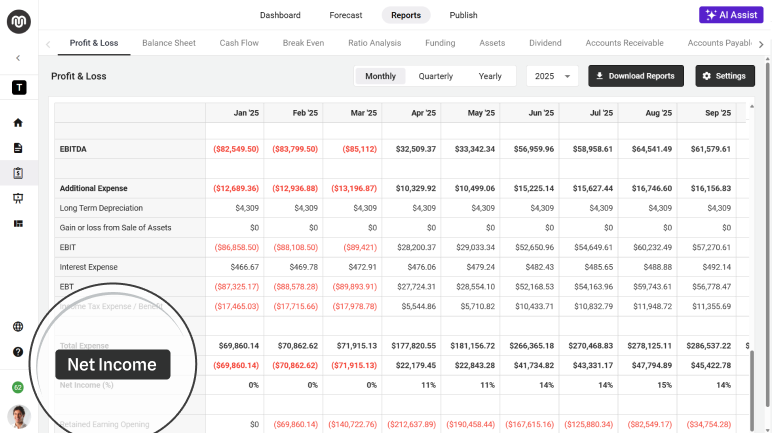Click EBITDA value ($82,549.50) for Jan
Screen dimensions: 772x433
(236, 149)
